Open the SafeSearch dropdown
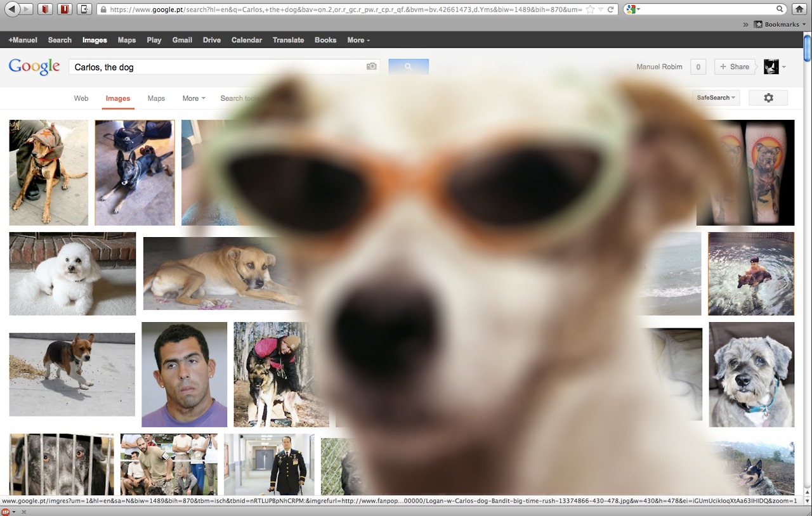This screenshot has width=812, height=516. [x=716, y=98]
